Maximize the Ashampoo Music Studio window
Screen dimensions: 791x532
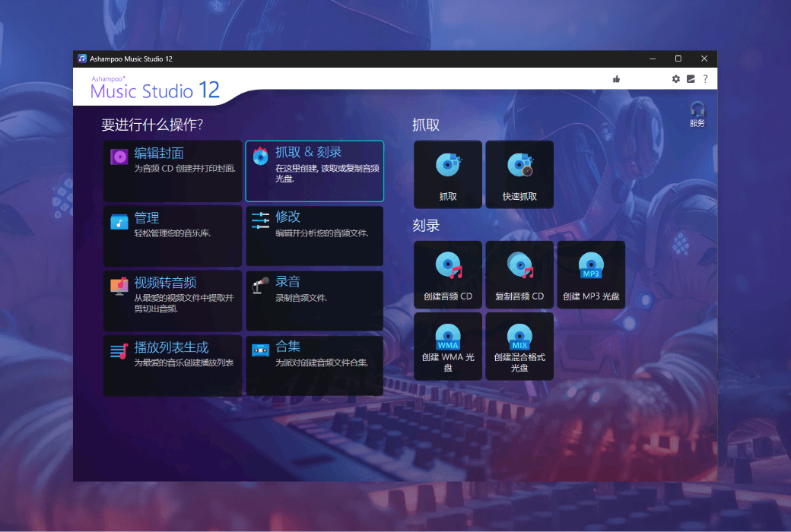(x=678, y=59)
